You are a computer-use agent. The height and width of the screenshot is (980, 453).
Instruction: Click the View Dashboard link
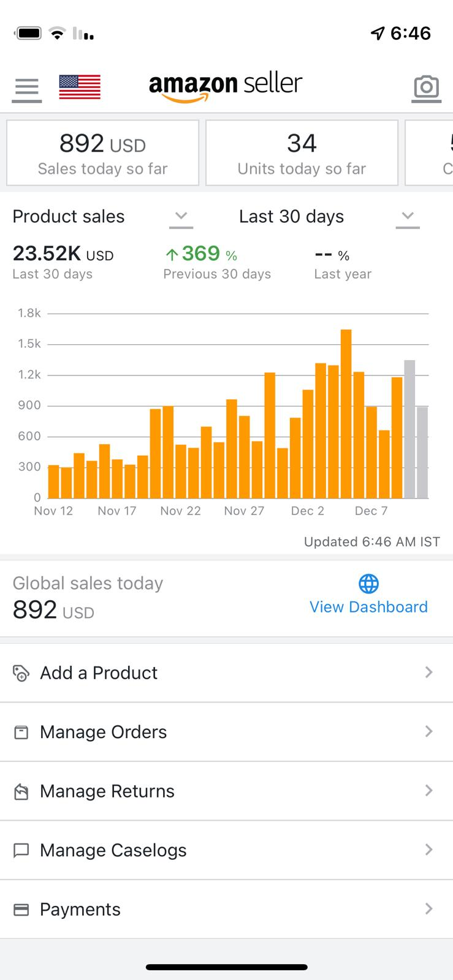pyautogui.click(x=368, y=607)
